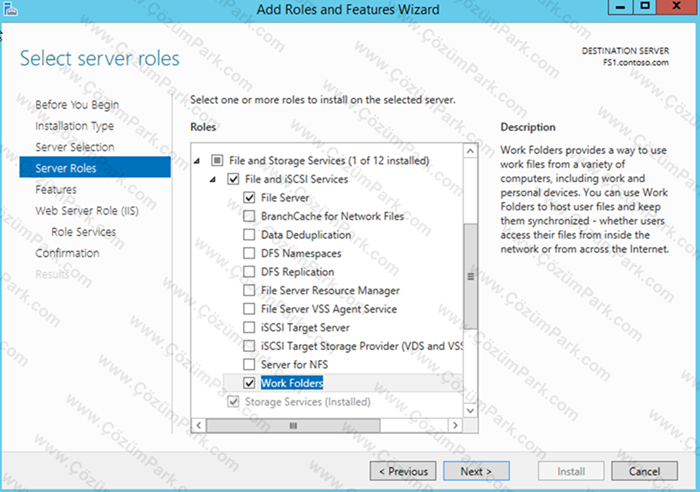Open the Role Services step
Image resolution: width=700 pixels, height=492 pixels.
click(83, 232)
